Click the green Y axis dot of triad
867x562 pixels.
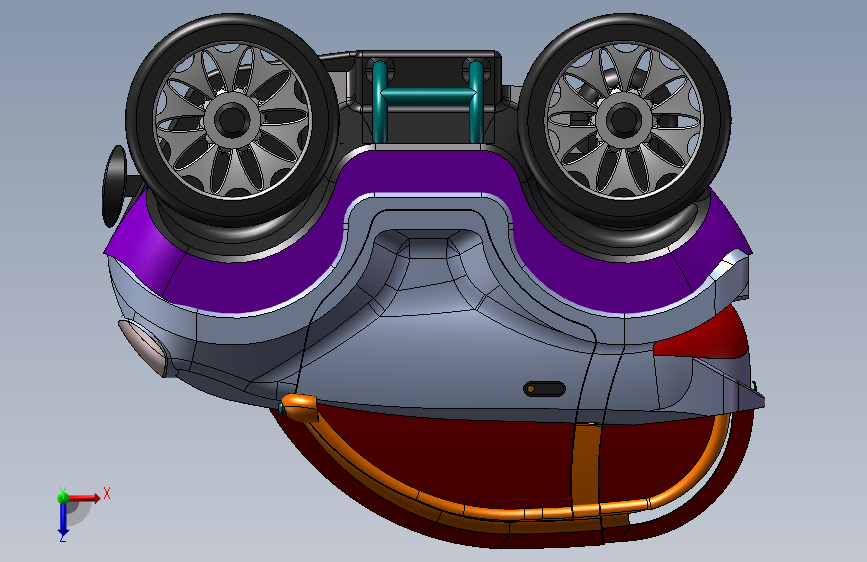tap(63, 497)
